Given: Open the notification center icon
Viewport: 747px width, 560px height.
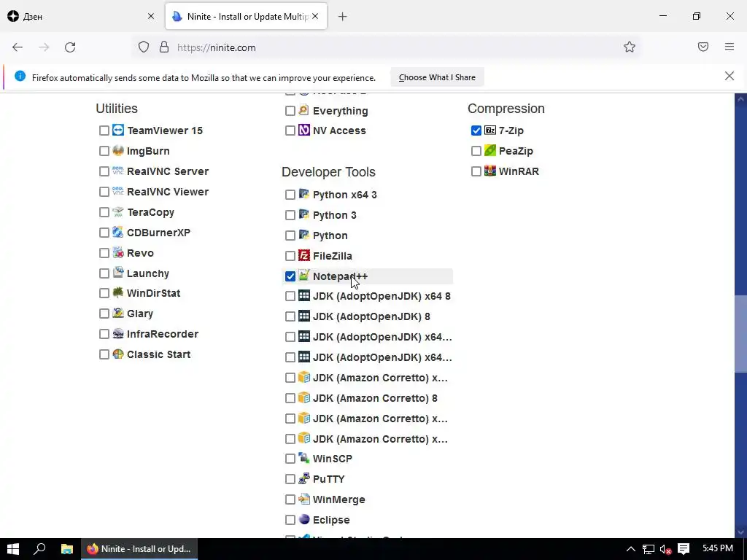Looking at the screenshot, I should pos(684,549).
